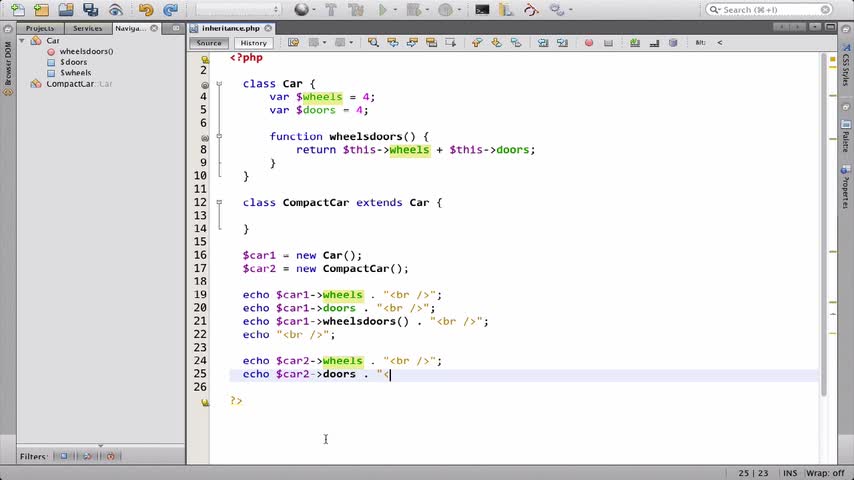Switch to the Projects tab
This screenshot has width=854, height=480.
coord(40,28)
